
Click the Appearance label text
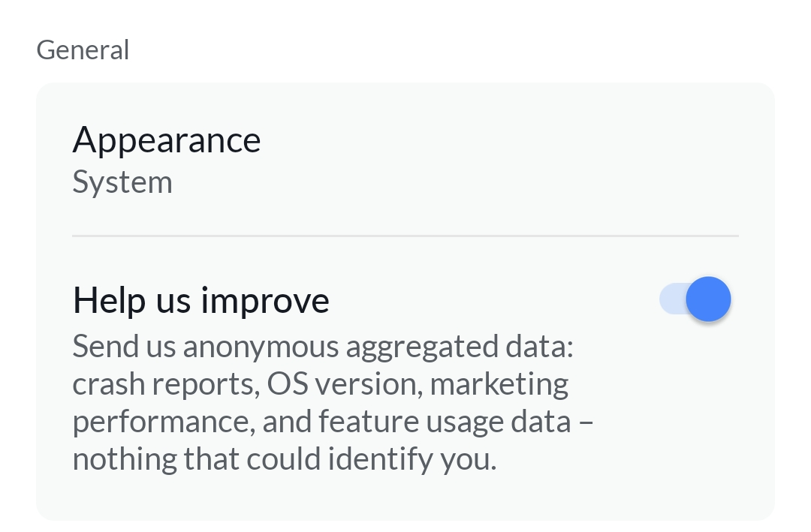pos(167,140)
